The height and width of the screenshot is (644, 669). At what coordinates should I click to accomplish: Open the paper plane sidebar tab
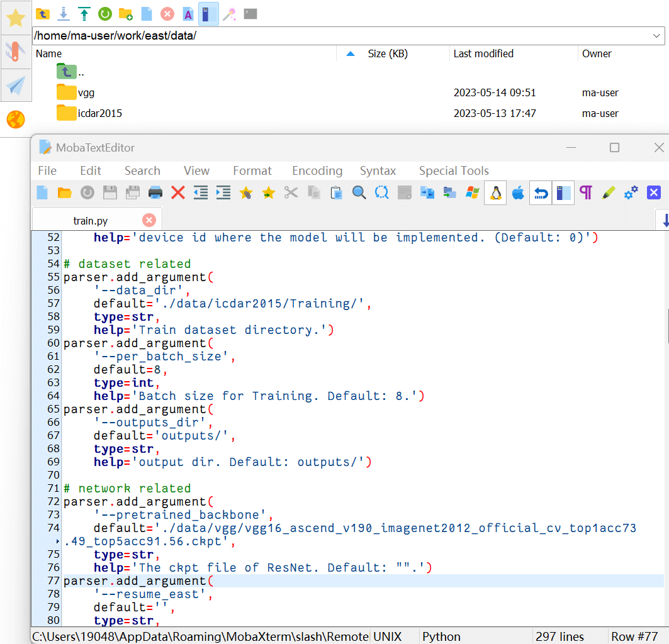[x=16, y=86]
